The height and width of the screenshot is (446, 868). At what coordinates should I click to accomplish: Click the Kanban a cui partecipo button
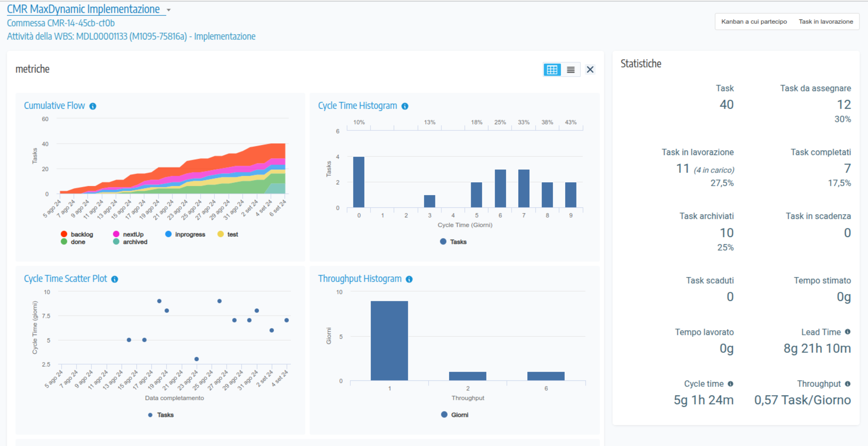[x=754, y=22]
